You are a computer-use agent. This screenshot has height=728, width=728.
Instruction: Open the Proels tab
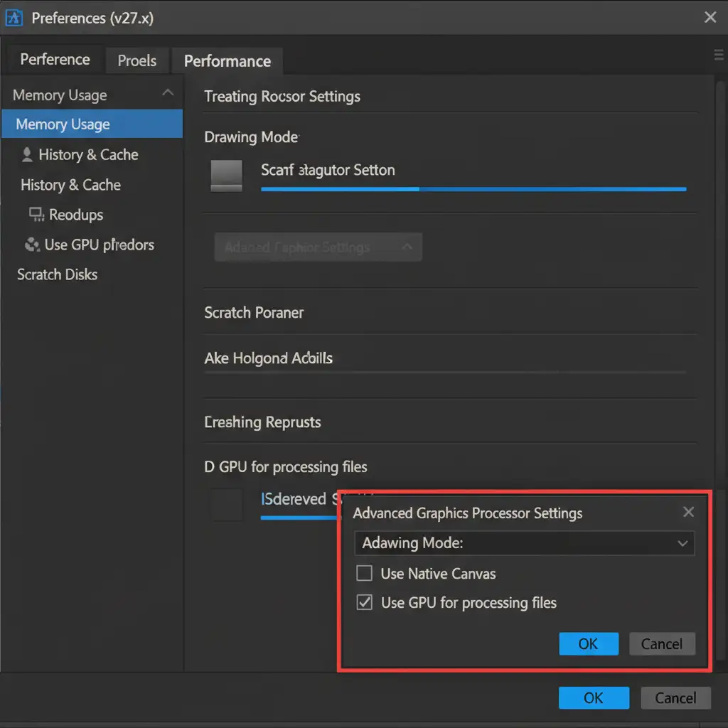click(x=136, y=60)
